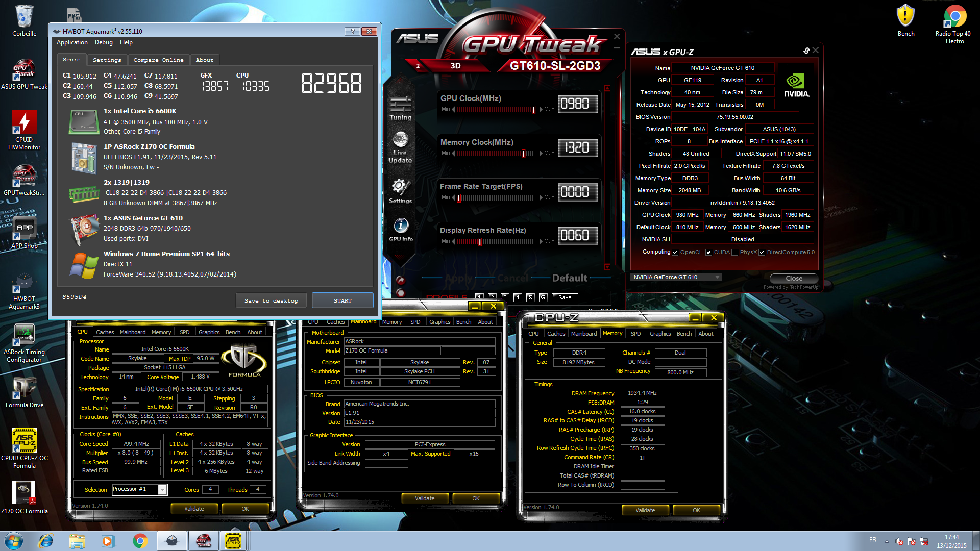
Task: Click the Z170 OC Formula PDF icon
Action: click(24, 497)
